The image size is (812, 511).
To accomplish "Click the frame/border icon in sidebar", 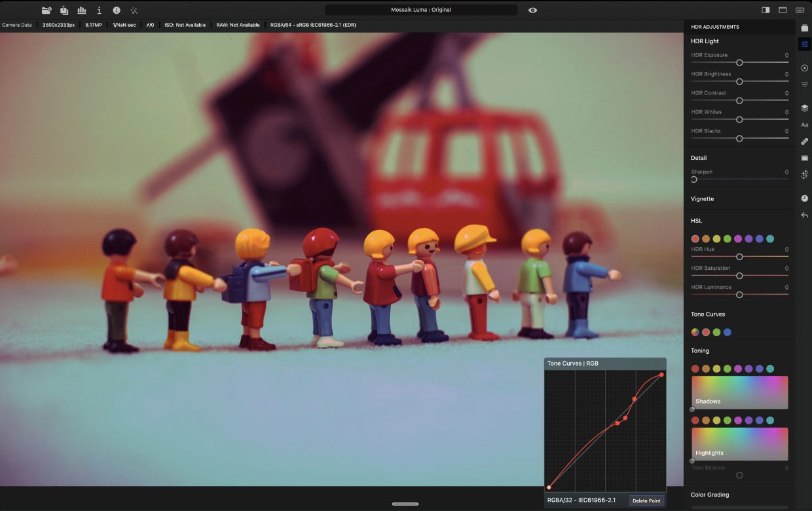I will (x=804, y=158).
